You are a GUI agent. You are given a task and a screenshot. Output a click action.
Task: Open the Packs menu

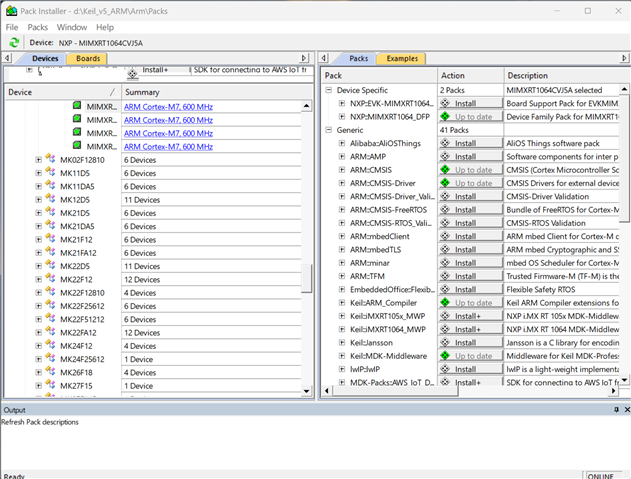pos(38,27)
